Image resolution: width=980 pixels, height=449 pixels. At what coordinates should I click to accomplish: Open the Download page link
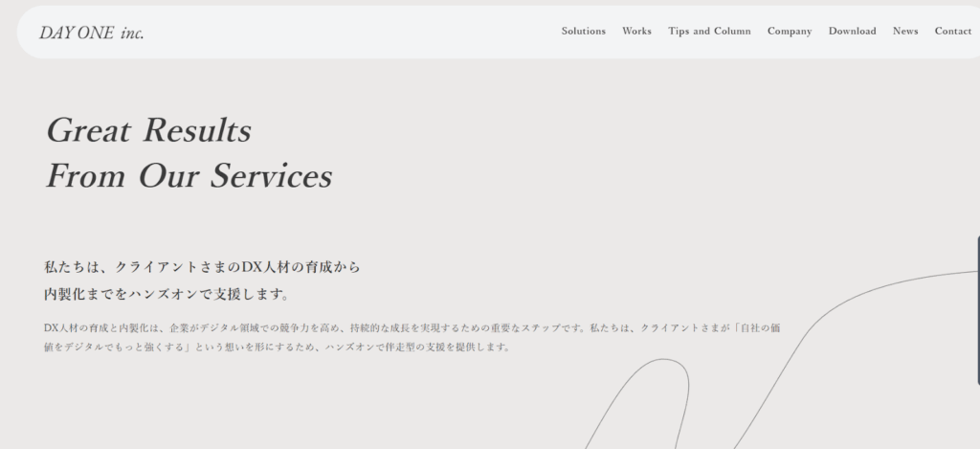pos(852,32)
